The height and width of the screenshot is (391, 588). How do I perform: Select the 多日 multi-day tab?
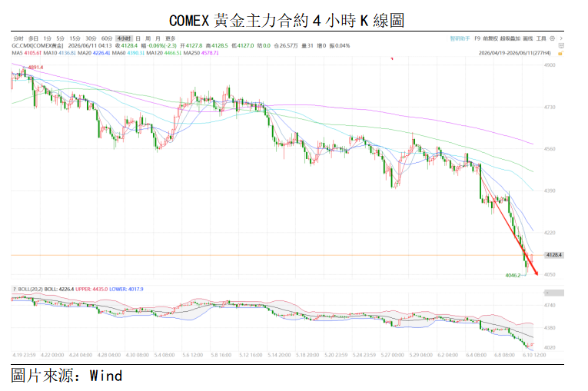tap(33, 38)
